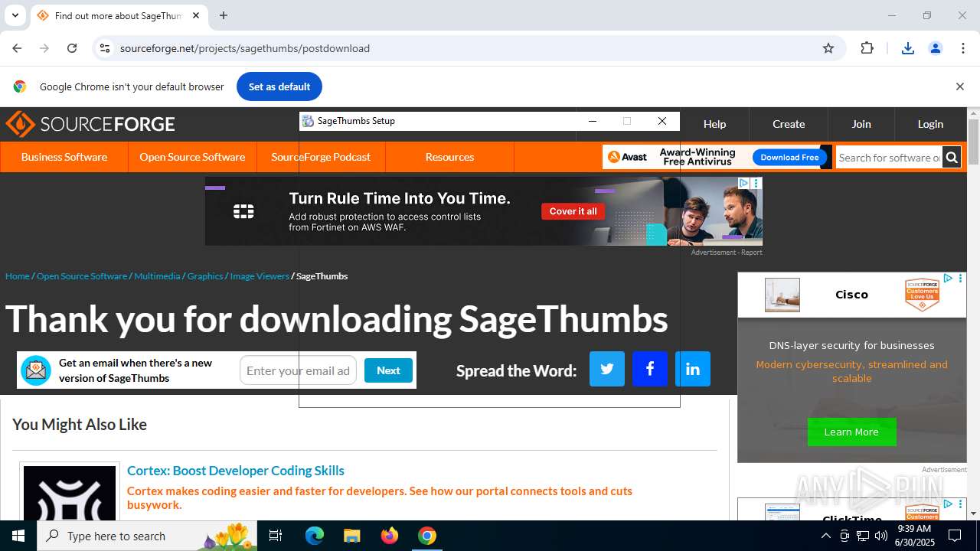
Task: Open Cortex: Boost Developer Coding Skills link
Action: click(x=236, y=471)
